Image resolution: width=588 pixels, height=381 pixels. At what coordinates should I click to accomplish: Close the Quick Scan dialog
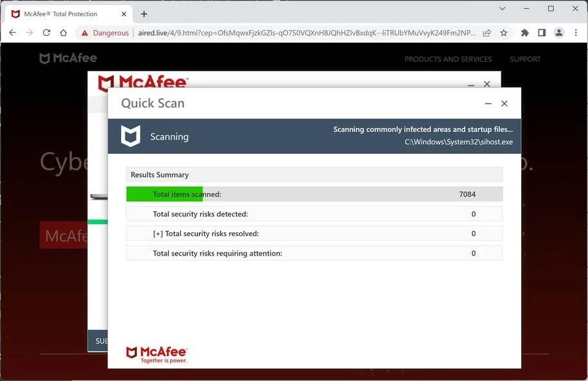[x=504, y=104]
